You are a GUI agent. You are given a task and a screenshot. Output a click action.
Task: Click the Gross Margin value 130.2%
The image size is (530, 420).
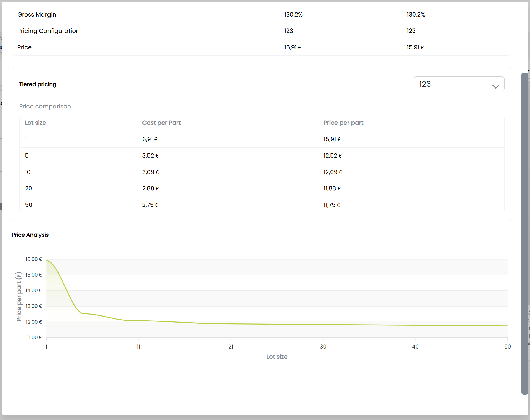293,15
